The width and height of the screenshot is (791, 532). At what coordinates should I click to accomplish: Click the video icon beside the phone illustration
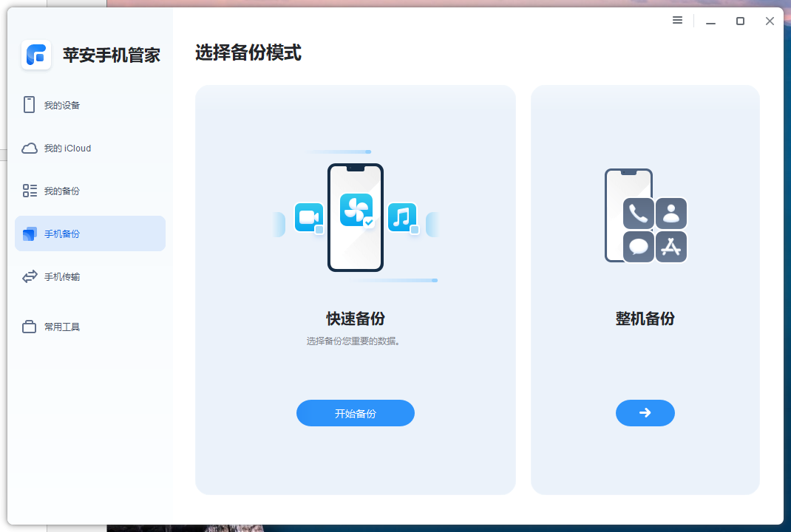309,218
